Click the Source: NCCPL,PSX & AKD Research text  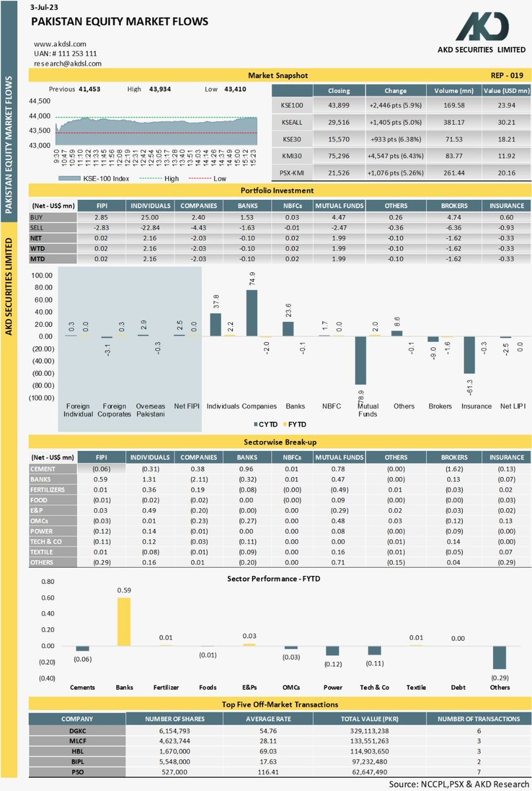pyautogui.click(x=459, y=784)
